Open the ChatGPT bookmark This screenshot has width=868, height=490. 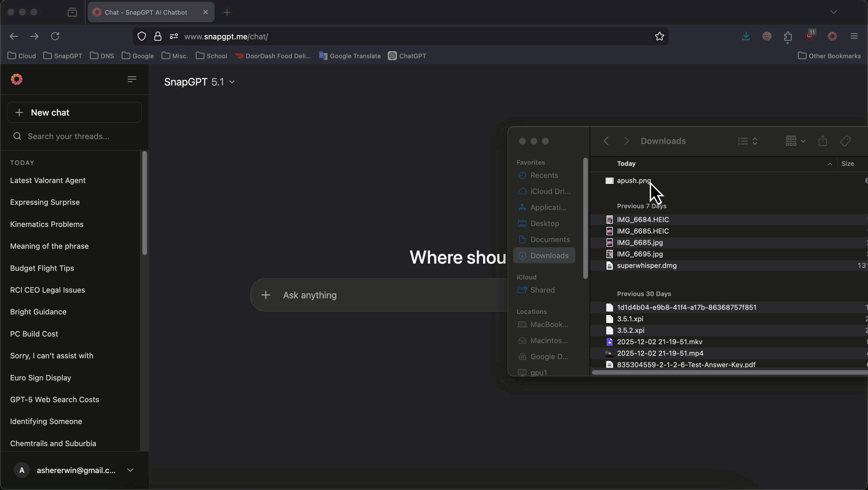pos(407,56)
